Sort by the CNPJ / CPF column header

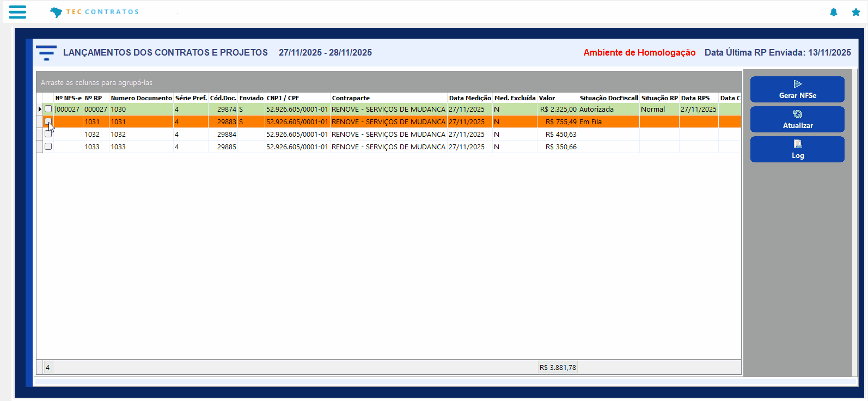point(298,98)
